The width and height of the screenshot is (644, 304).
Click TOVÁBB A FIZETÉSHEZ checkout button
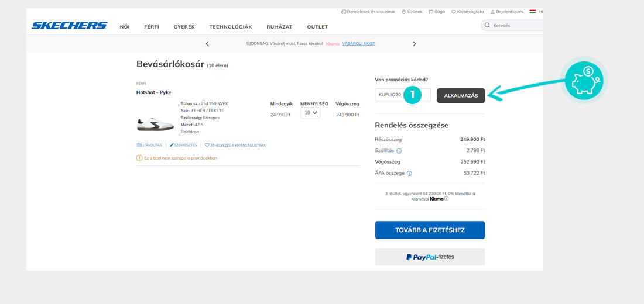pos(430,230)
